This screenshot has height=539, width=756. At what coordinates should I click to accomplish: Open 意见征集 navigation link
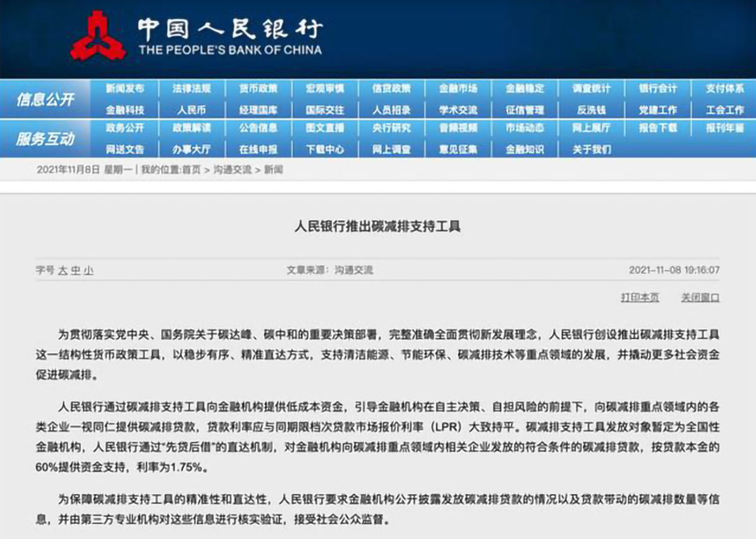click(458, 149)
